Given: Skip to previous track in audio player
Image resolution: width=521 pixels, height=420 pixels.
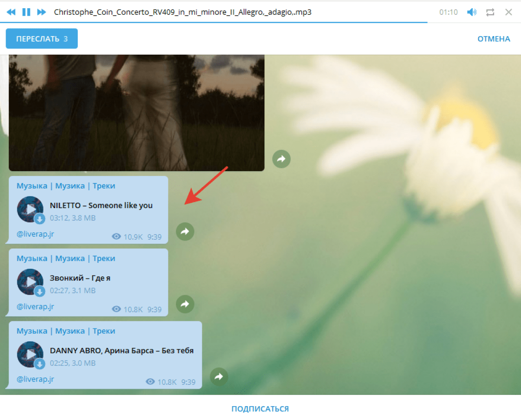Looking at the screenshot, I should coord(12,12).
